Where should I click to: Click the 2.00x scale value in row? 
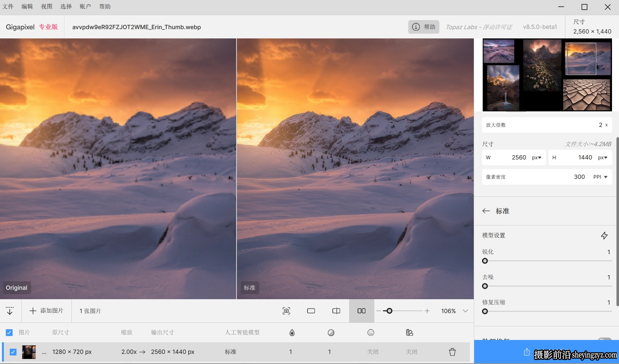tap(129, 352)
